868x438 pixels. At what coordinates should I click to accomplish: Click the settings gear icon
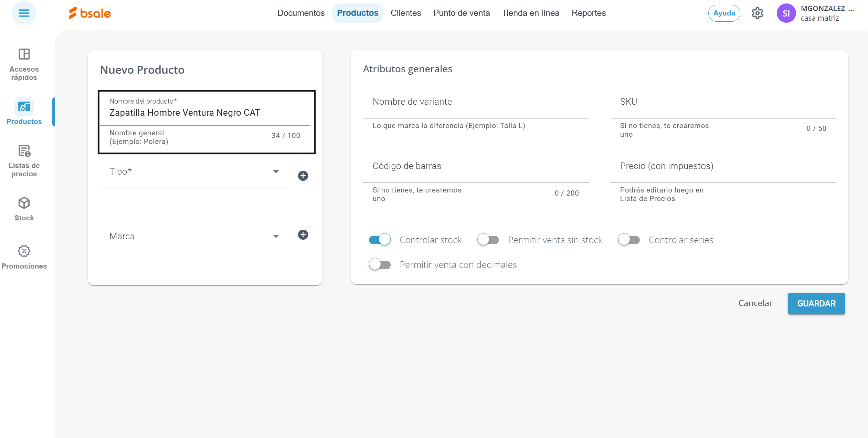click(x=757, y=13)
